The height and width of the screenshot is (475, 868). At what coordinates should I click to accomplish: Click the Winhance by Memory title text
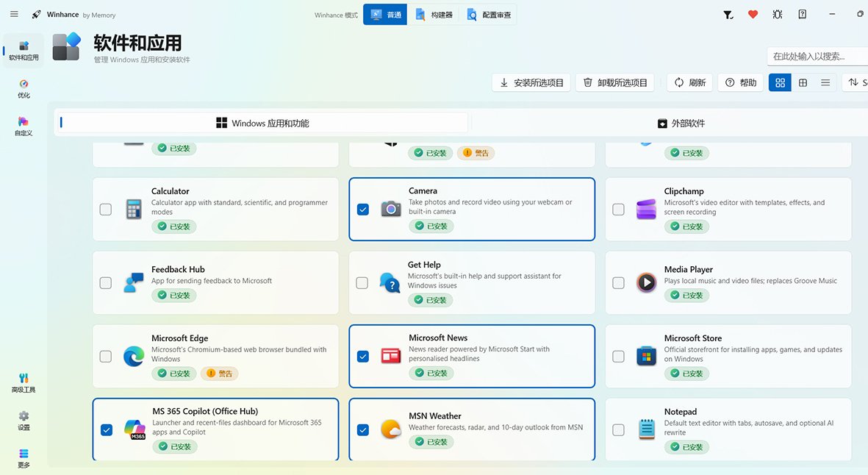click(81, 15)
